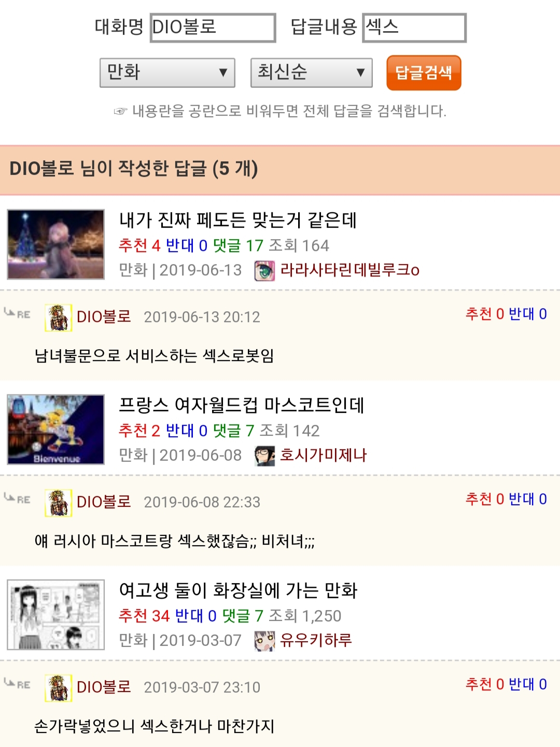Click the 대화명 input field containing DIO볼로
The height and width of the screenshot is (747, 560).
click(213, 27)
